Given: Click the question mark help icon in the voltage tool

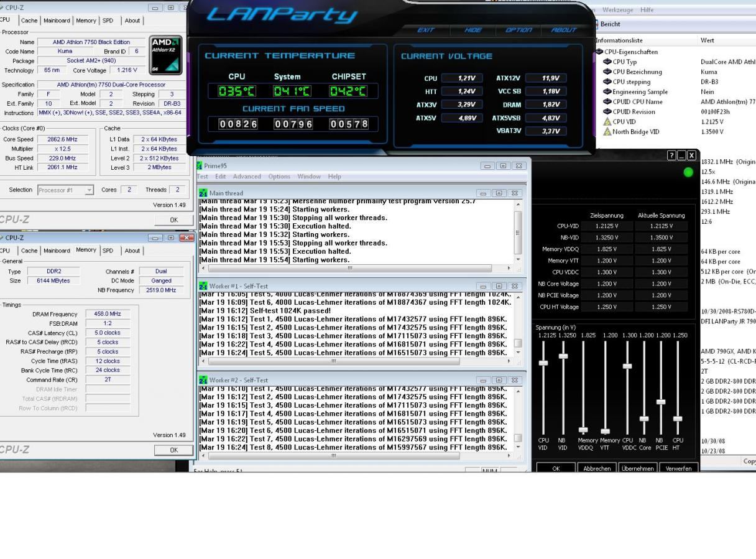Looking at the screenshot, I should [672, 156].
